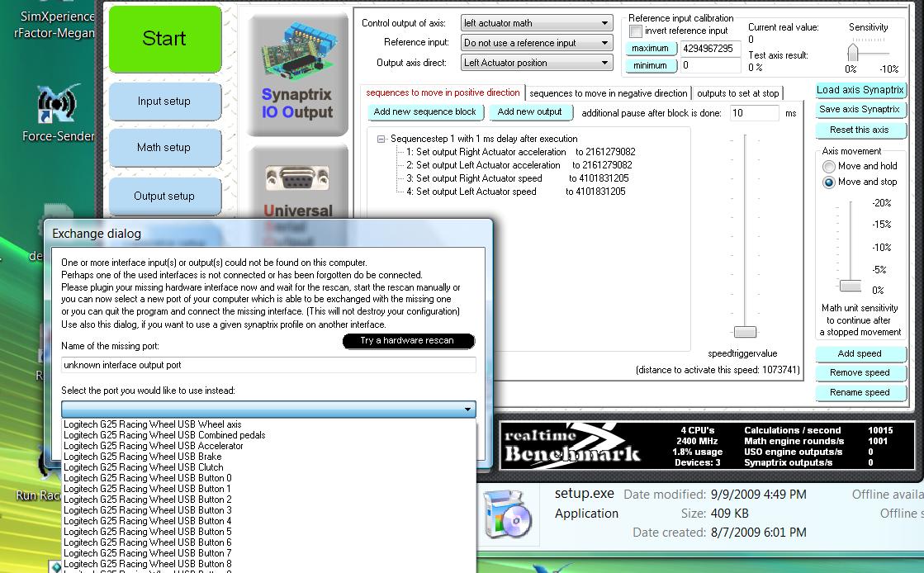The height and width of the screenshot is (573, 924).
Task: Choose Logitech G25 Button 6 option
Action: (x=268, y=542)
